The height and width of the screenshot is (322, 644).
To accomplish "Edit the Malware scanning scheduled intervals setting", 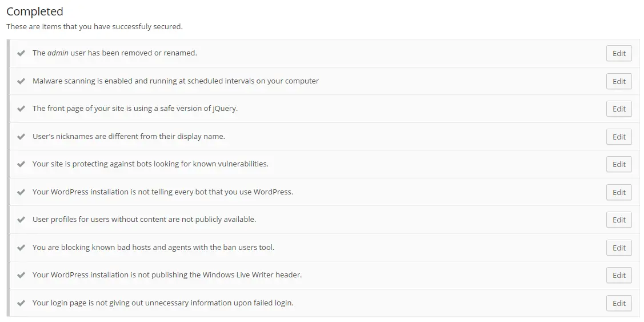I will (619, 81).
